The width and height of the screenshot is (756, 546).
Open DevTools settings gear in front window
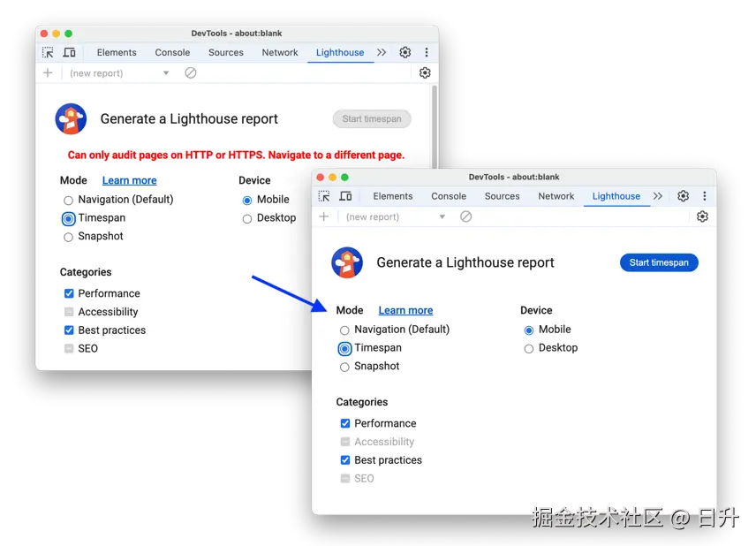[684, 196]
